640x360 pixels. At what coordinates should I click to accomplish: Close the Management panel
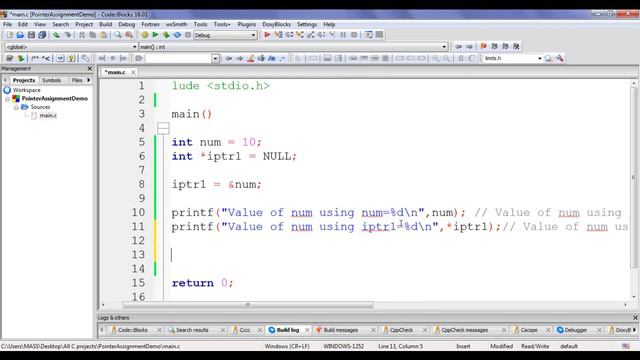(x=90, y=69)
